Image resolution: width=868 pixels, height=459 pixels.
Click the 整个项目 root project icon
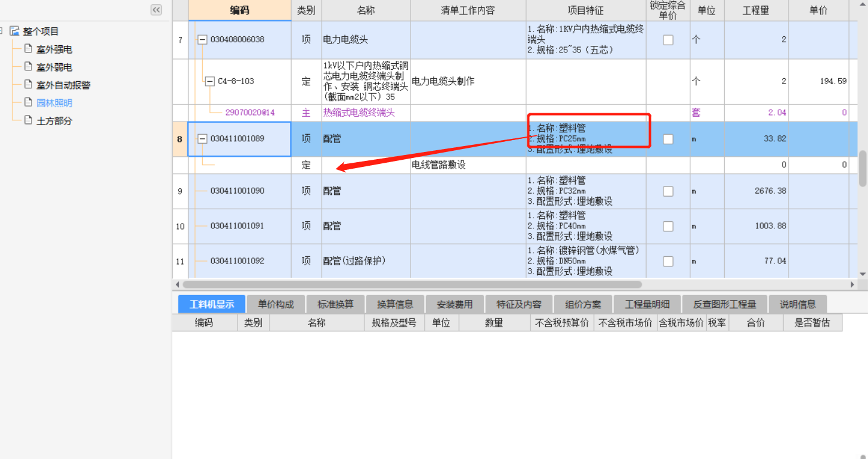pyautogui.click(x=15, y=31)
